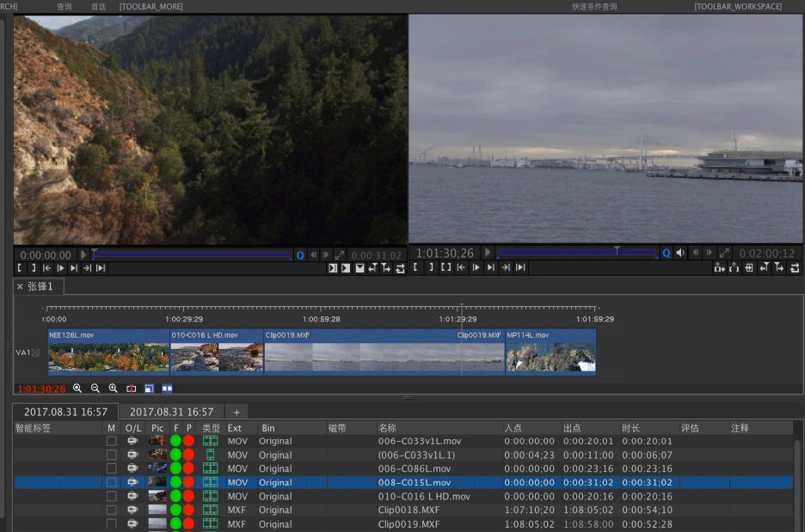Viewport: 805px width, 532px height.
Task: Sort the list by 时长 column header
Action: (631, 427)
